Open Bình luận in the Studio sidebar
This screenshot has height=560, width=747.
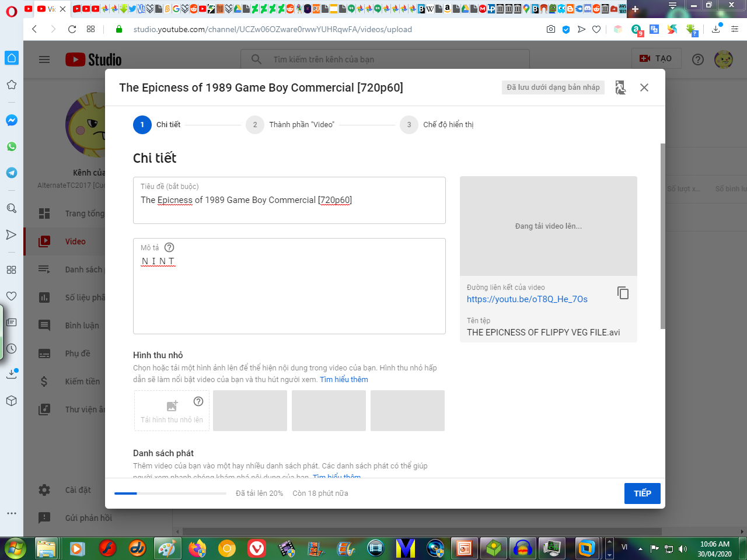point(64,325)
